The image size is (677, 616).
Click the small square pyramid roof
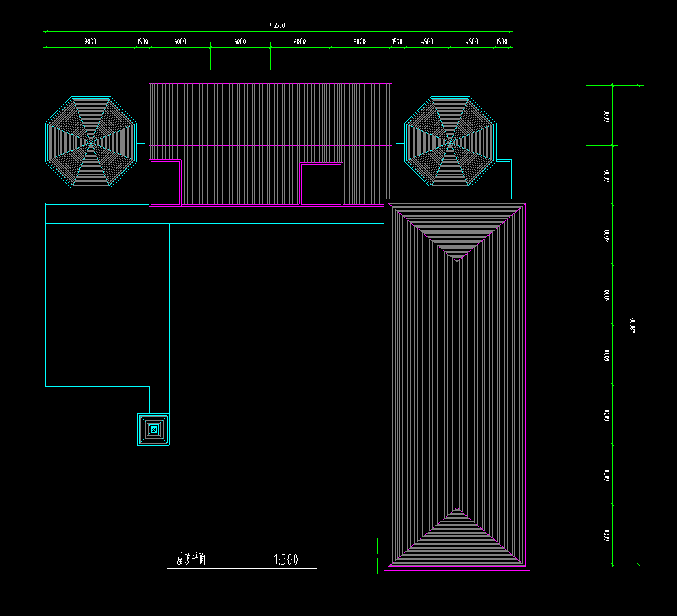[154, 430]
